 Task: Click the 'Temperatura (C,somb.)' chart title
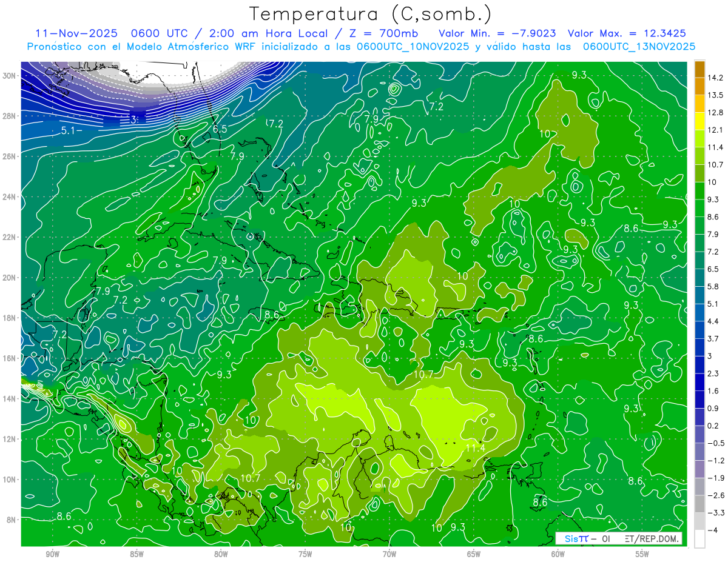(371, 15)
